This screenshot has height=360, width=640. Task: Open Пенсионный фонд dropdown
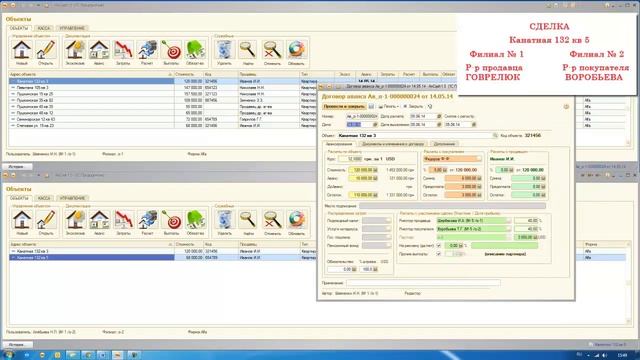388,246
